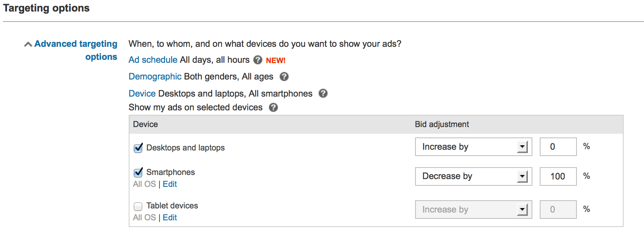The height and width of the screenshot is (240, 644).
Task: Open the Demographic link
Action: point(155,77)
